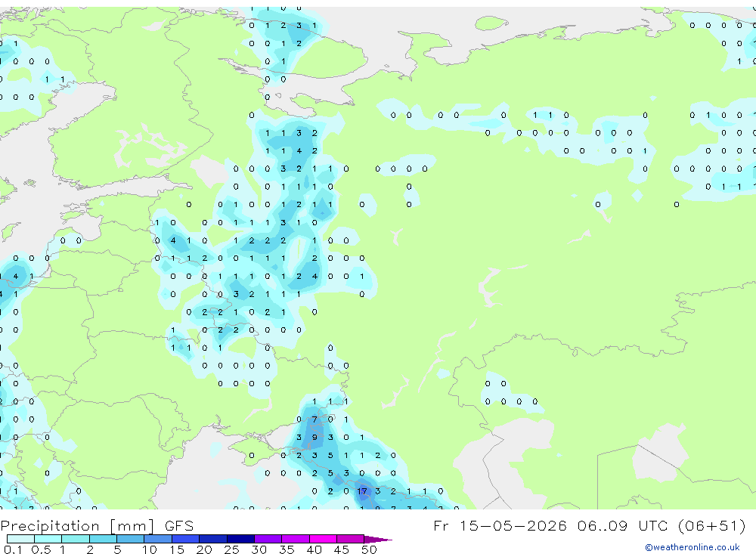This screenshot has height=554, width=756.
Task: Click the '06..09 UTC (06+51)' time label
Action: point(661,525)
